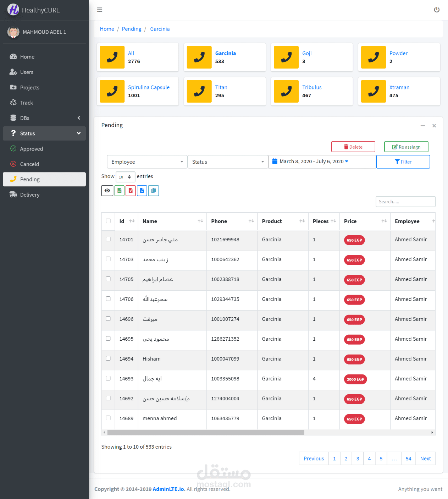448x499 pixels.
Task: Click the horizontal table scrollbar
Action: click(x=206, y=432)
